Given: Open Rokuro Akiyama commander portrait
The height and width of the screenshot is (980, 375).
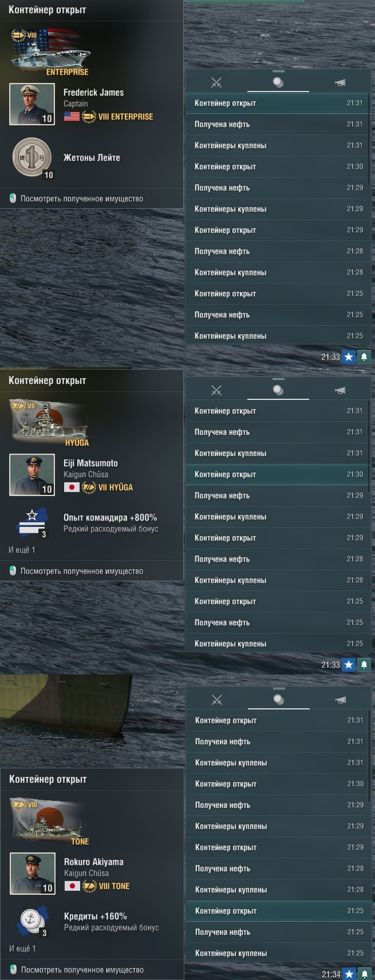Looking at the screenshot, I should click(x=33, y=874).
